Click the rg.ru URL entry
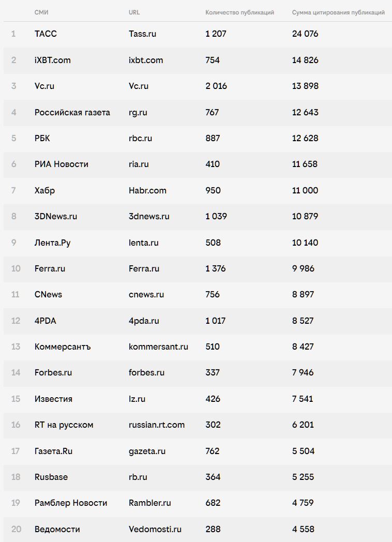The width and height of the screenshot is (392, 542). tap(138, 112)
